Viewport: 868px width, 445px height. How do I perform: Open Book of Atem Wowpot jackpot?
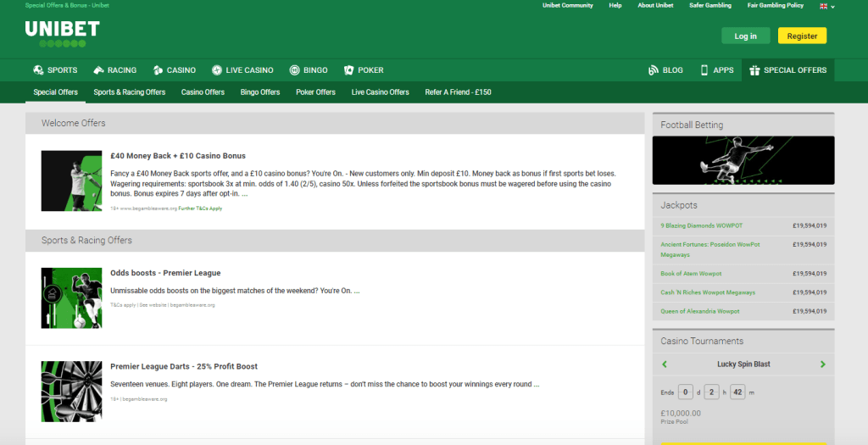691,274
